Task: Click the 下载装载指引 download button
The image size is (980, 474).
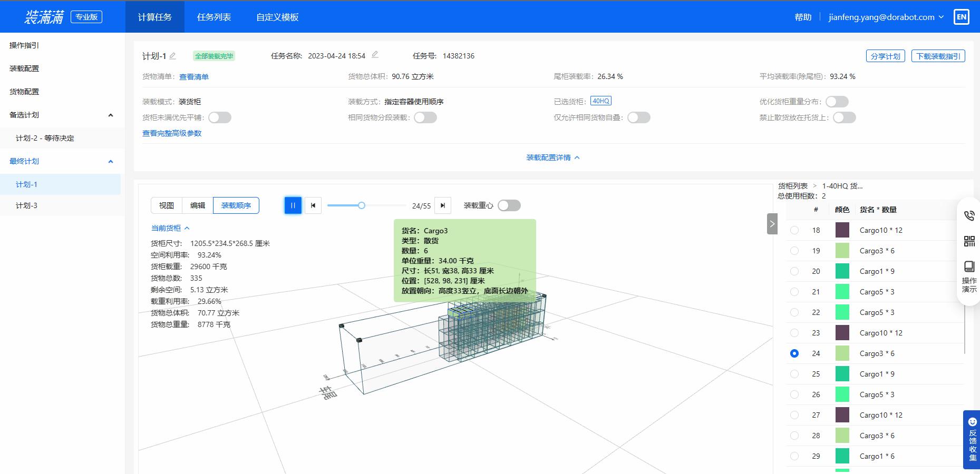Action: (938, 55)
